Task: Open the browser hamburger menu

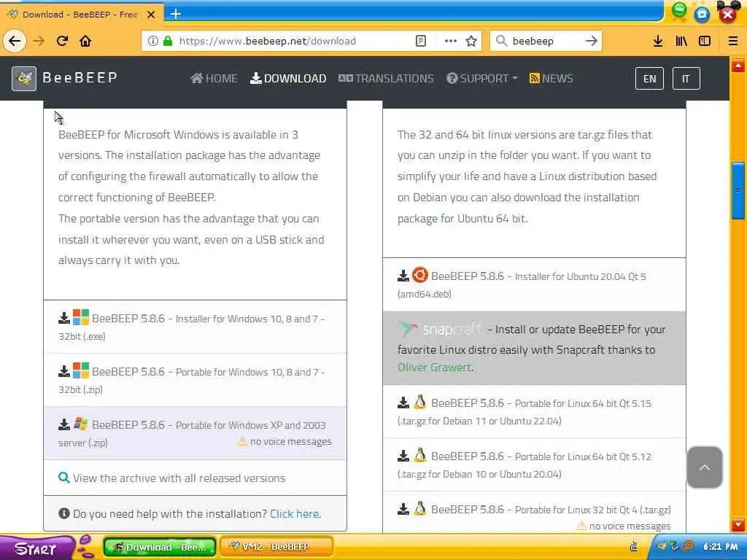Action: (x=733, y=41)
